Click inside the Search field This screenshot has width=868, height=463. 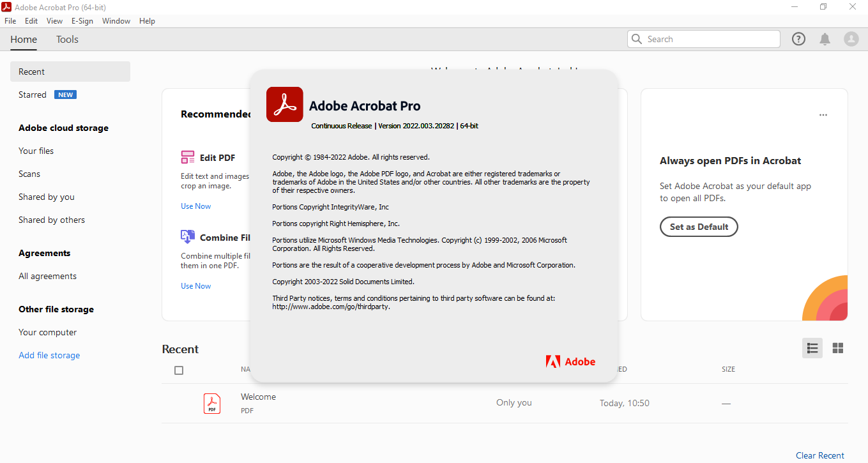[704, 39]
